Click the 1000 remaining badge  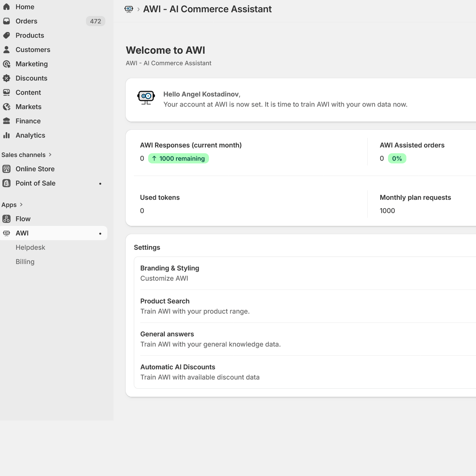coord(178,158)
